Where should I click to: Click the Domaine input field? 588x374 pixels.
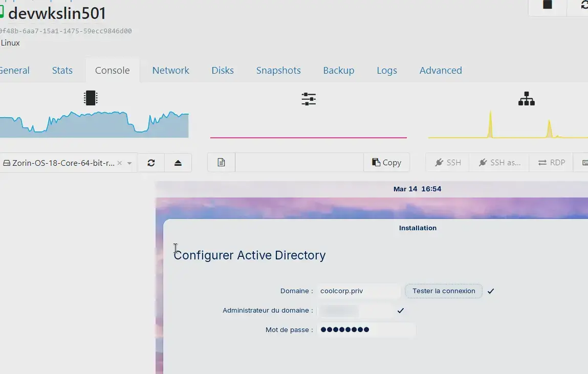click(x=358, y=291)
